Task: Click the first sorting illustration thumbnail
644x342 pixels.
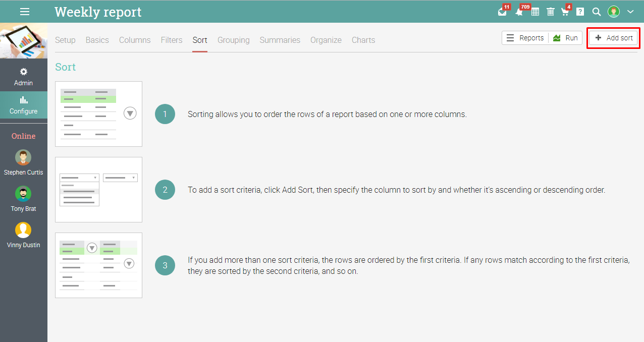Action: (x=98, y=114)
